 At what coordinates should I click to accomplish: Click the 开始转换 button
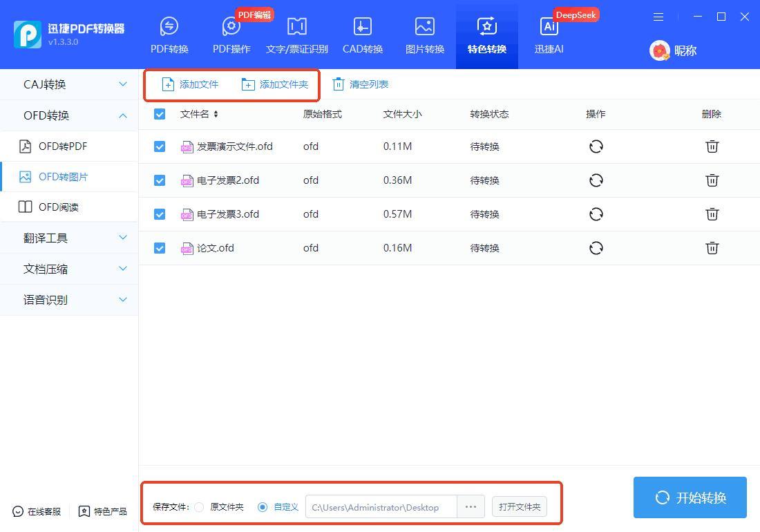pos(690,497)
